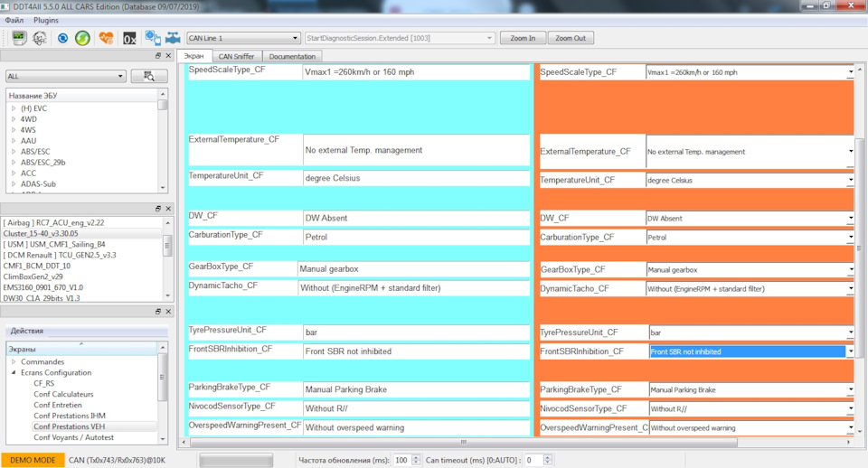Expand the Commandes tree node
The height and width of the screenshot is (468, 868).
(14, 361)
